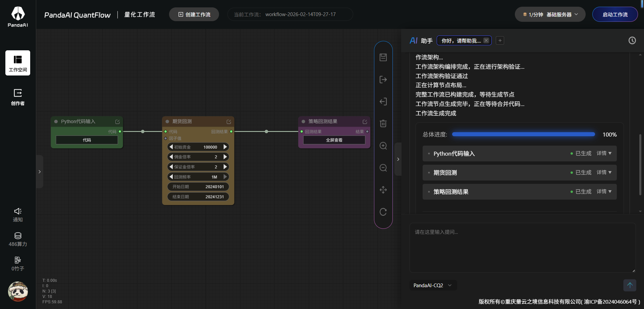Expand 详情 for Python代码输入 row
Viewport: 644px width, 309px height.
click(x=604, y=153)
